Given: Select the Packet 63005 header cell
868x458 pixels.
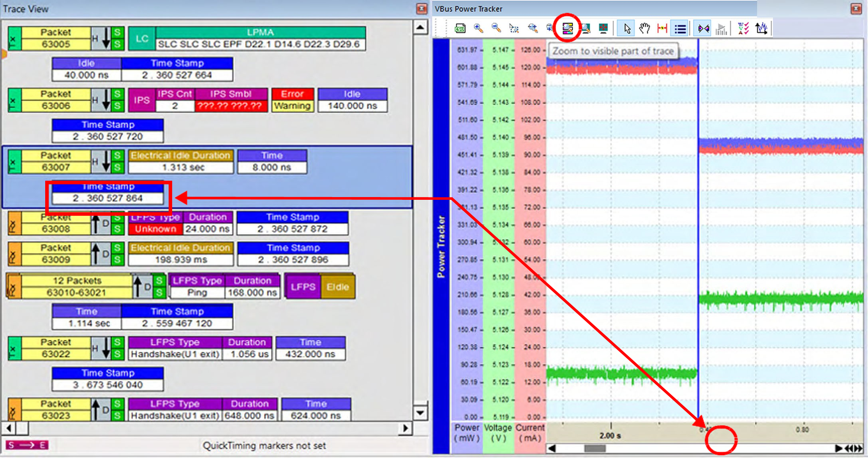Looking at the screenshot, I should [56, 38].
